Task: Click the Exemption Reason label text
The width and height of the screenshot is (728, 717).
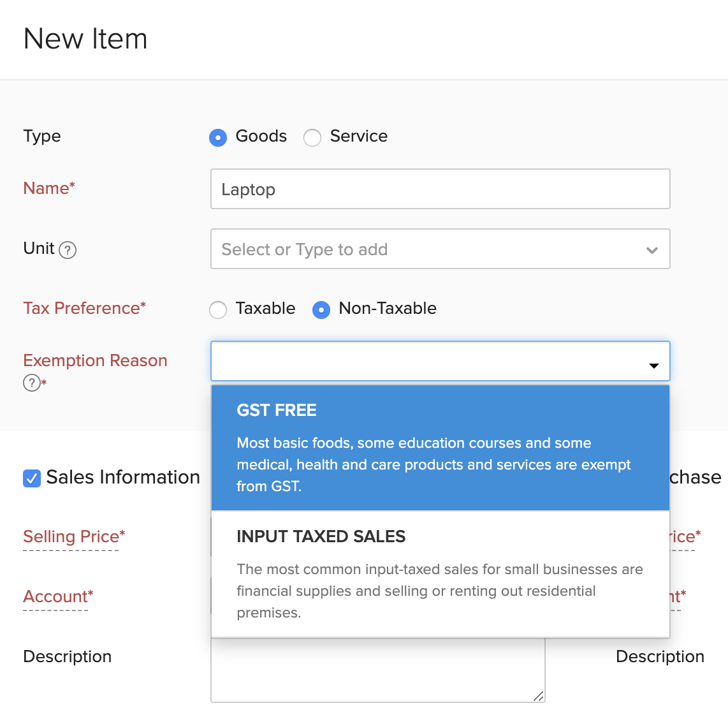Action: (x=95, y=360)
